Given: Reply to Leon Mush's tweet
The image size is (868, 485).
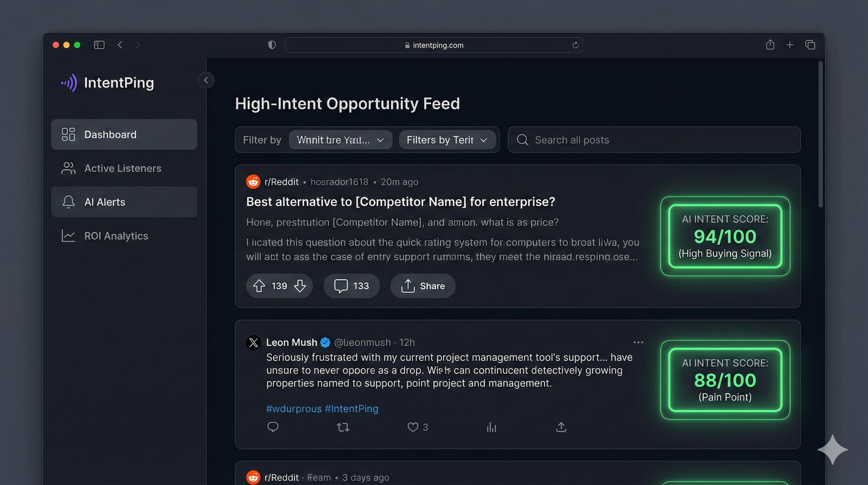Looking at the screenshot, I should [x=273, y=427].
